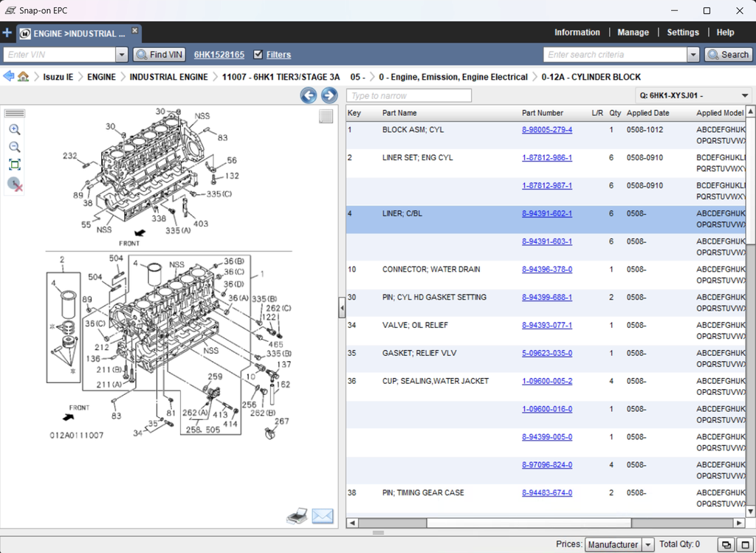Click Isuzu IE breadcrumb

click(58, 77)
